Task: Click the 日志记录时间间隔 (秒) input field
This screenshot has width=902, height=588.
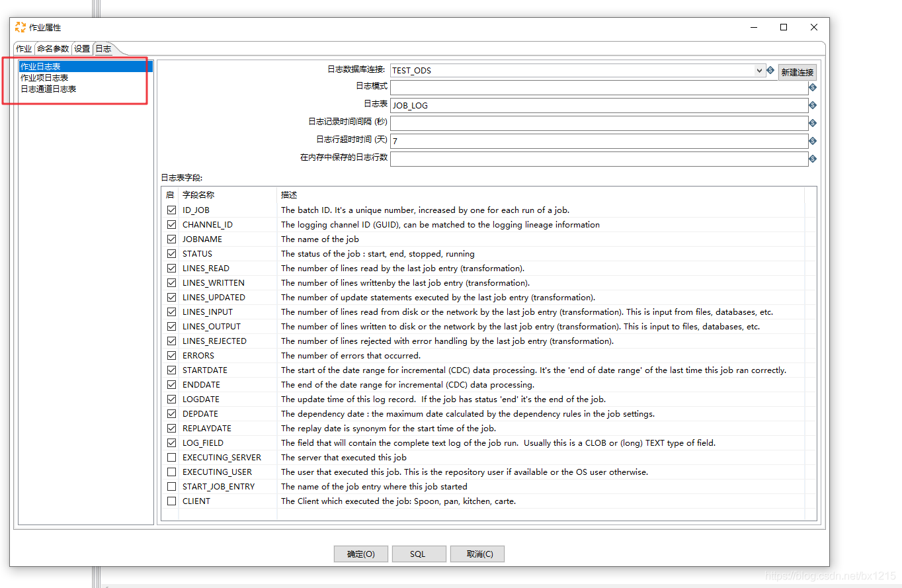Action: coord(599,123)
